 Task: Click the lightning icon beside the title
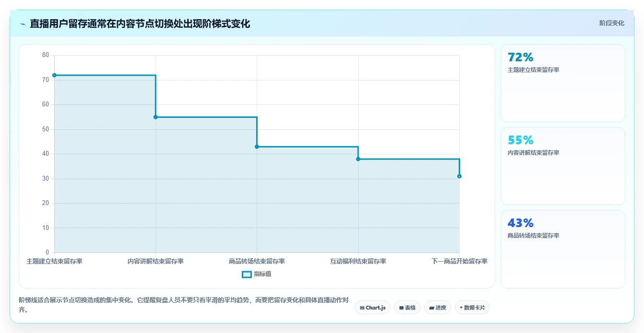click(x=23, y=24)
